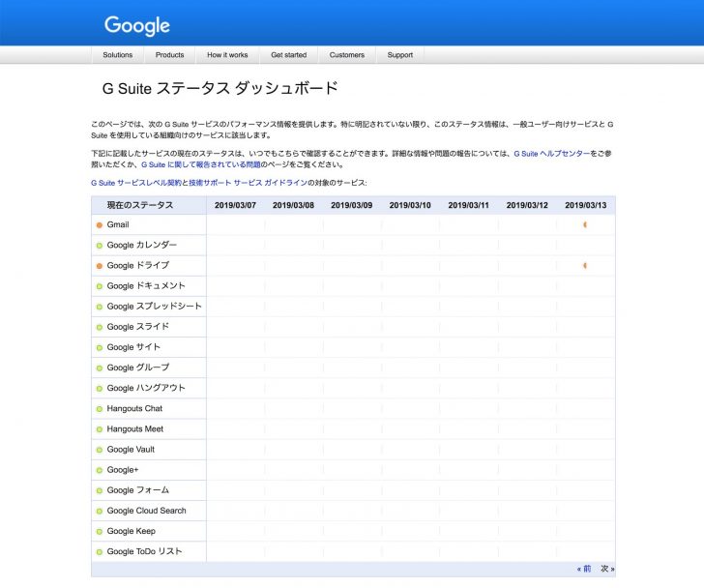Click the 2019/03/11 date column header
Viewport: 704px width, 588px height.
(x=468, y=205)
